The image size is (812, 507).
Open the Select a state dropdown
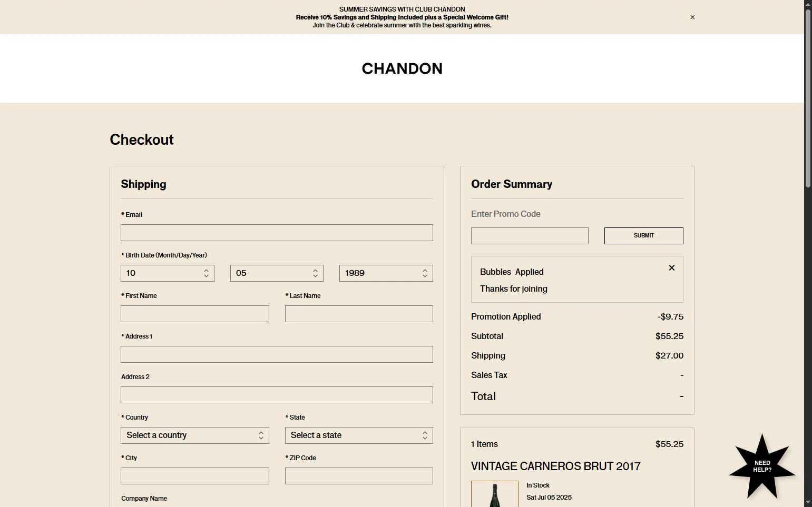tap(359, 435)
